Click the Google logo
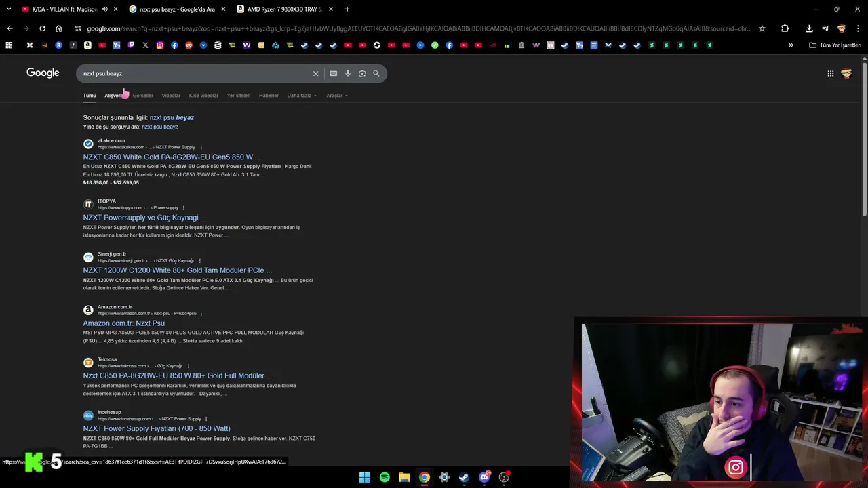 click(43, 73)
